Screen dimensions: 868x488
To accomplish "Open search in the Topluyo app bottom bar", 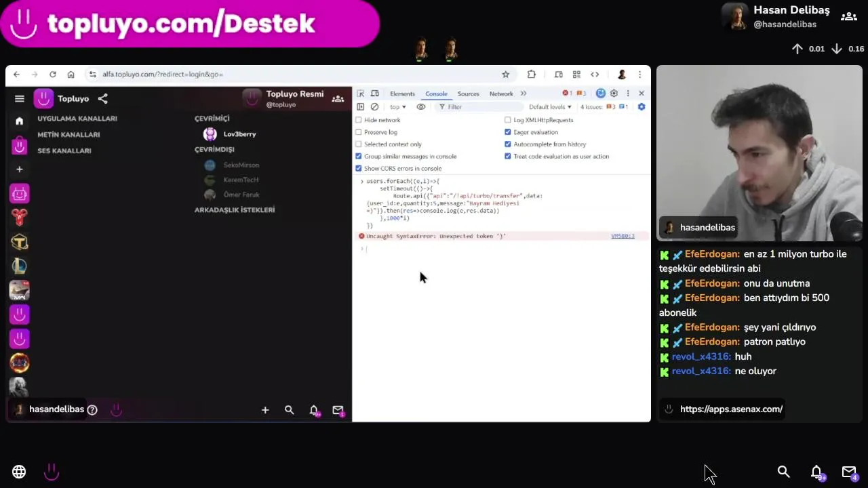I will [290, 410].
